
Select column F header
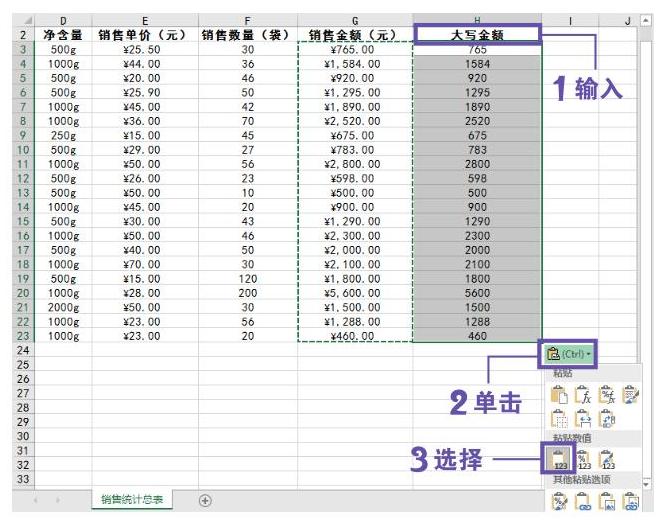coord(247,20)
